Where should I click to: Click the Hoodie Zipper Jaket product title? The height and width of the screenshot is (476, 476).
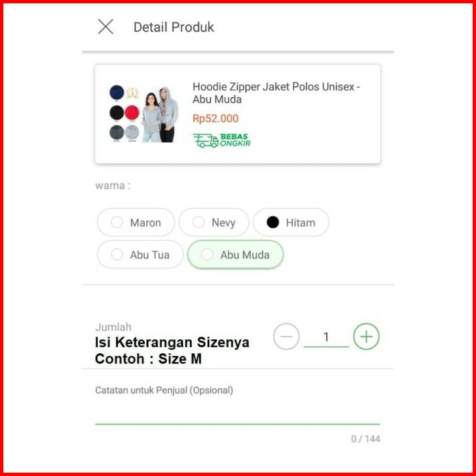click(x=276, y=93)
